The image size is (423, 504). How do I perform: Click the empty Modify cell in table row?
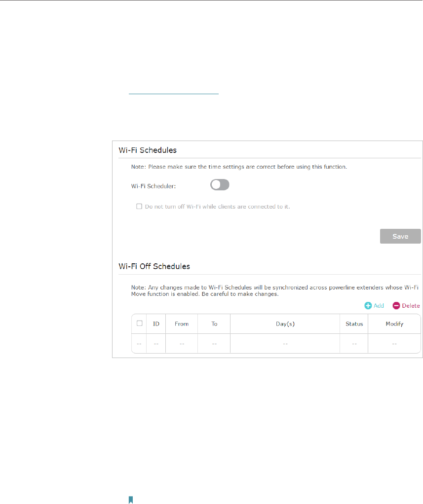tap(394, 344)
